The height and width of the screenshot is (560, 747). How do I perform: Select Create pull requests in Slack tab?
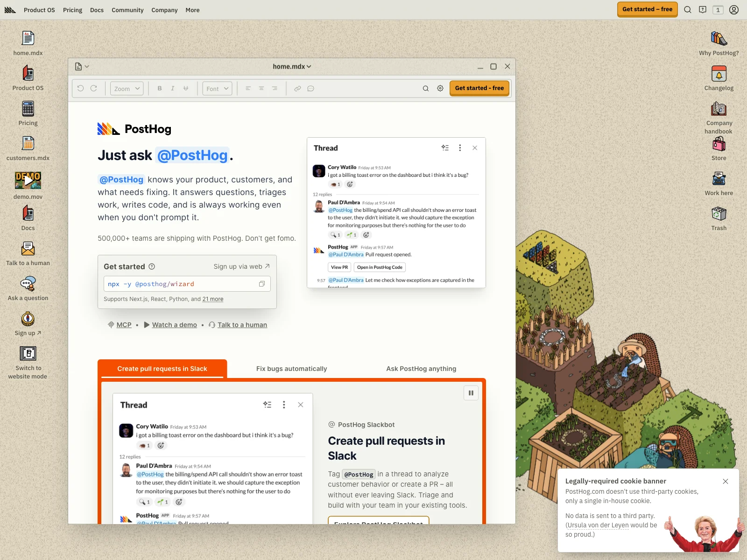pos(162,369)
